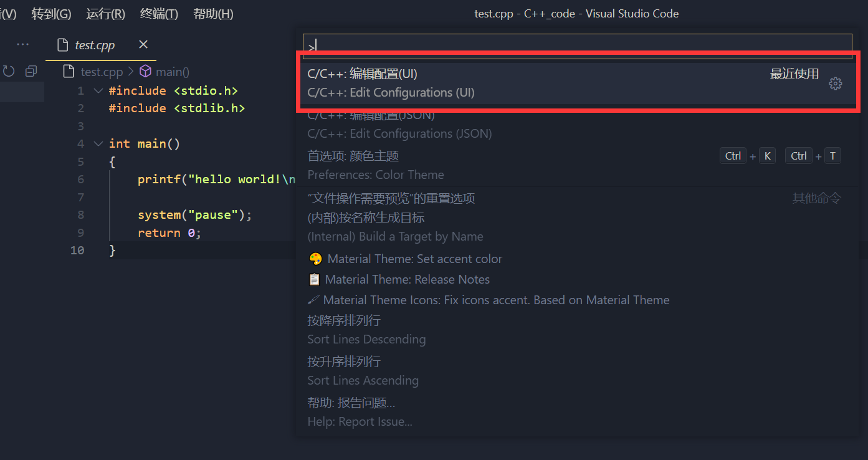
Task: Click on the return 0; line
Action: (x=169, y=232)
